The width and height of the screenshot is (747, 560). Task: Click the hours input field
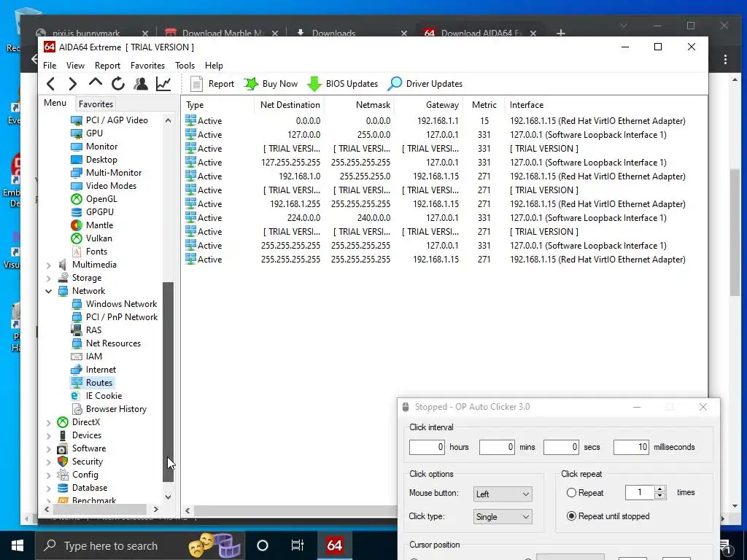pyautogui.click(x=426, y=447)
